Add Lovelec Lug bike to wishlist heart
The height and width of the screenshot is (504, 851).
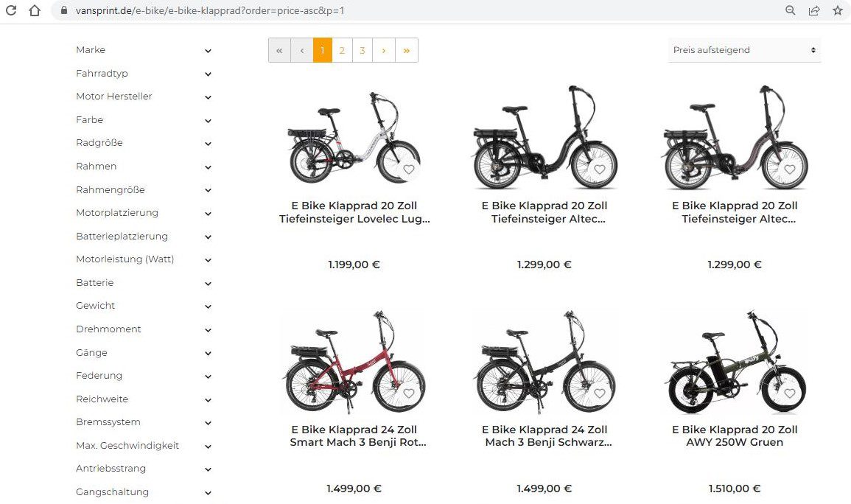(409, 169)
